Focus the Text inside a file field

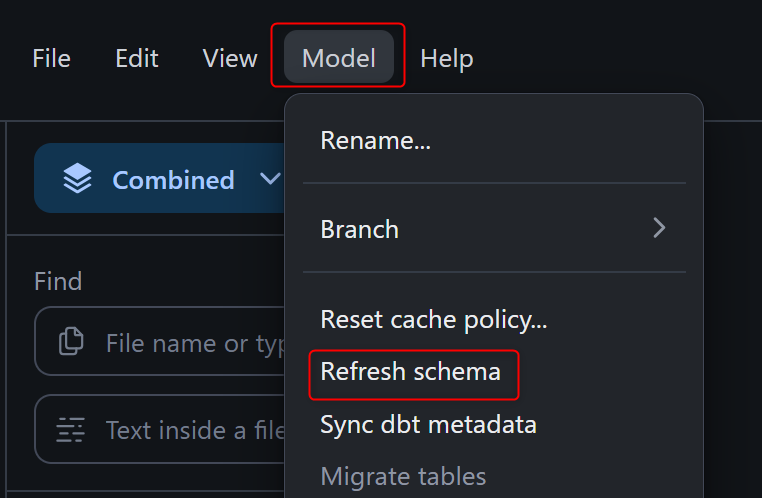point(190,430)
